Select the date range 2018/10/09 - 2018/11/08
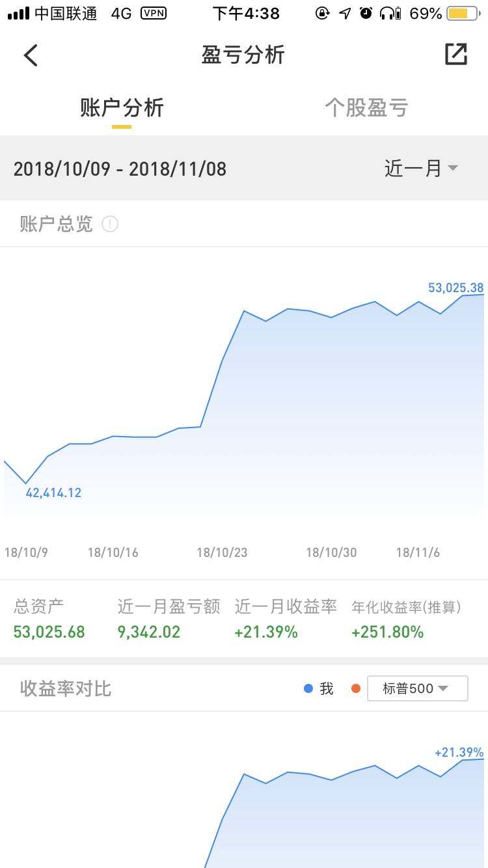Screen dimensions: 488x868 click(120, 169)
